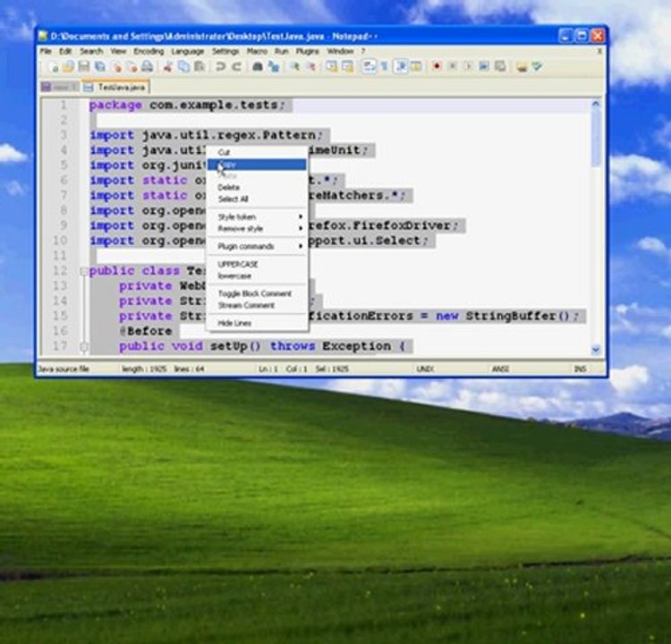Screen dimensions: 671x644
Task: Click the Run Macro Multiple Times icon
Action: (x=484, y=67)
